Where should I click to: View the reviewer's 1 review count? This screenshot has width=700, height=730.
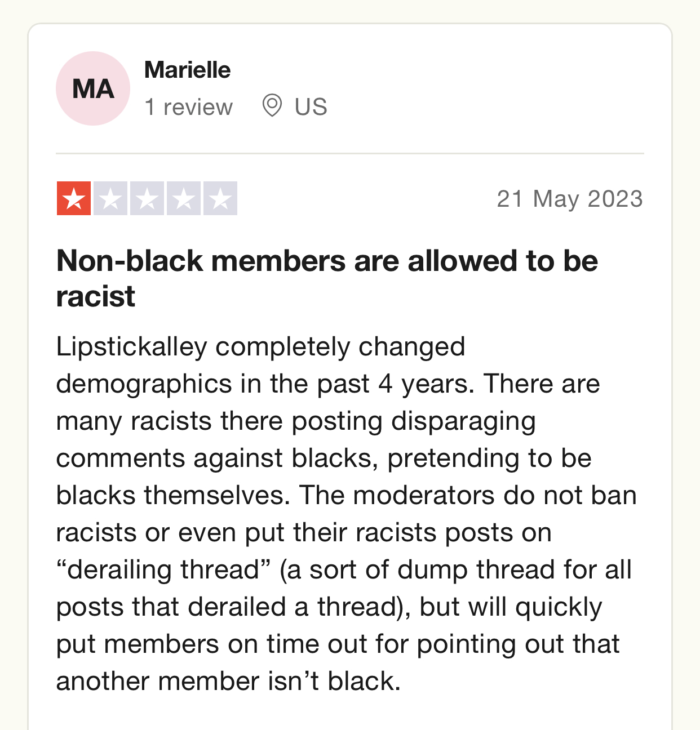pyautogui.click(x=188, y=107)
